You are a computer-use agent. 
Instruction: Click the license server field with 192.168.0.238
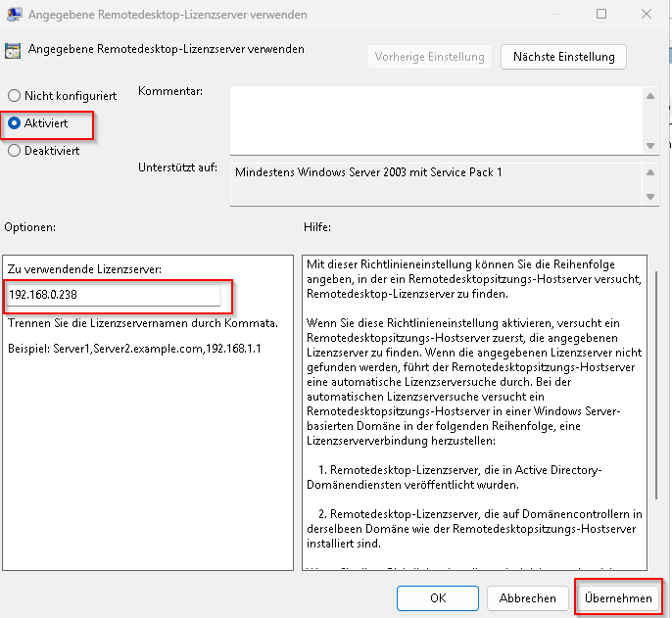coord(113,296)
